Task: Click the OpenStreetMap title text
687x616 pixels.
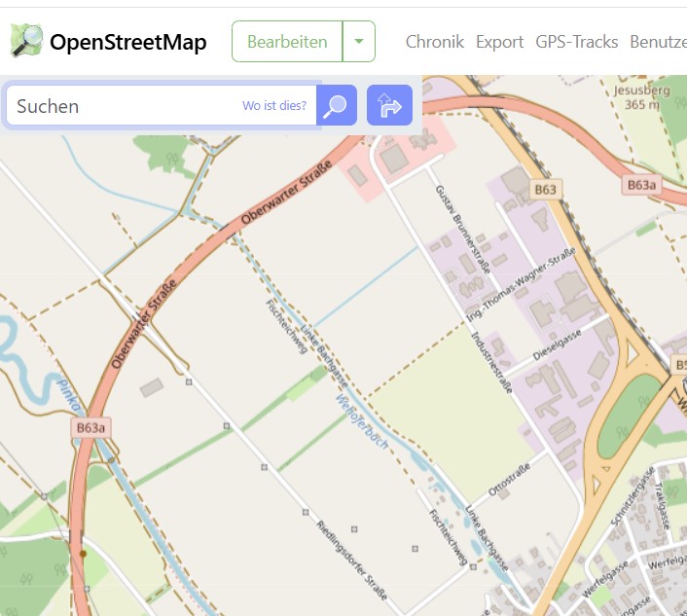Action: click(127, 42)
